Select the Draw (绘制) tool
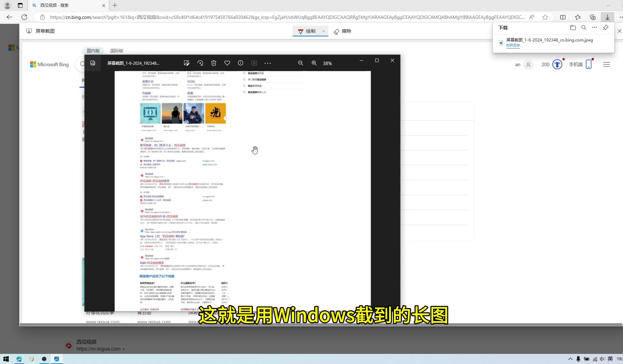The image size is (623, 364). pos(306,31)
